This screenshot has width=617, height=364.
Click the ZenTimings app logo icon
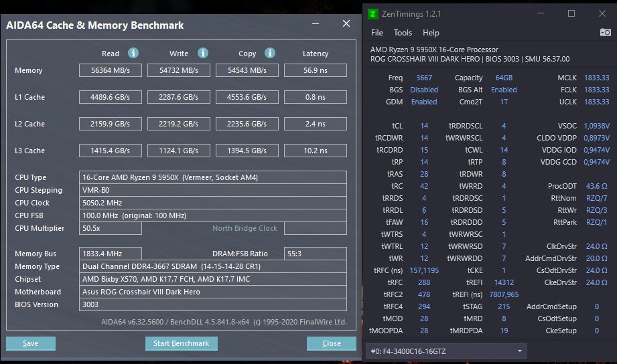point(372,14)
